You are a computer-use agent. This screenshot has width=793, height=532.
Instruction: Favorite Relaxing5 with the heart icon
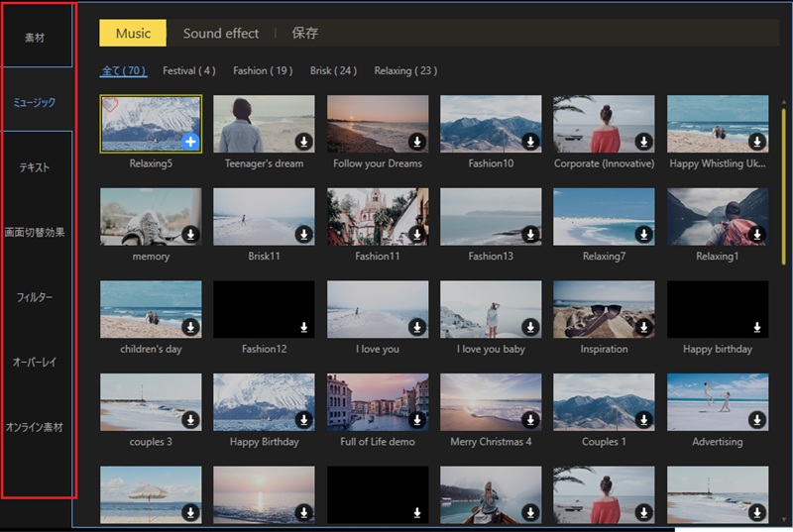coord(110,105)
